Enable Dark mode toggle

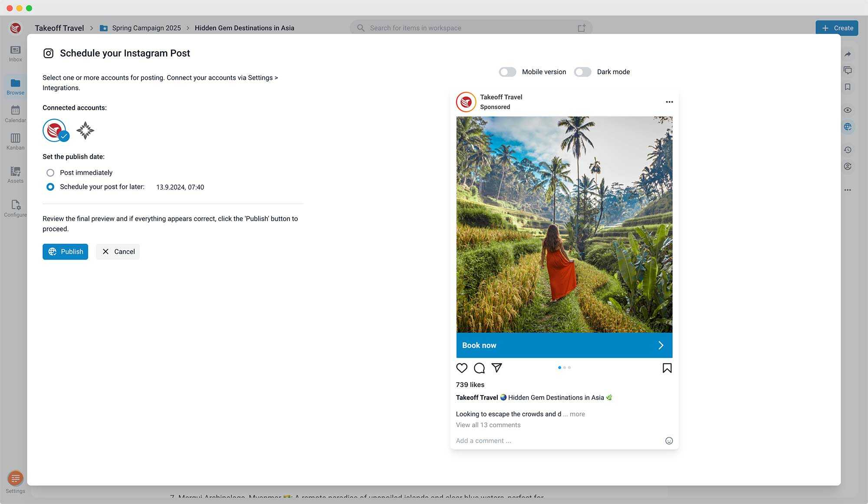coord(582,72)
